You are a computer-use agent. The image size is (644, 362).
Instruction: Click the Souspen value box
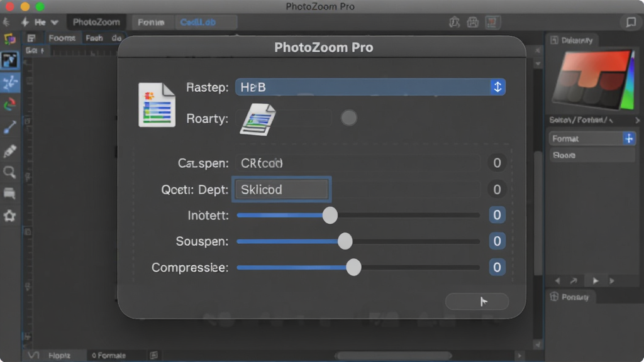click(497, 241)
